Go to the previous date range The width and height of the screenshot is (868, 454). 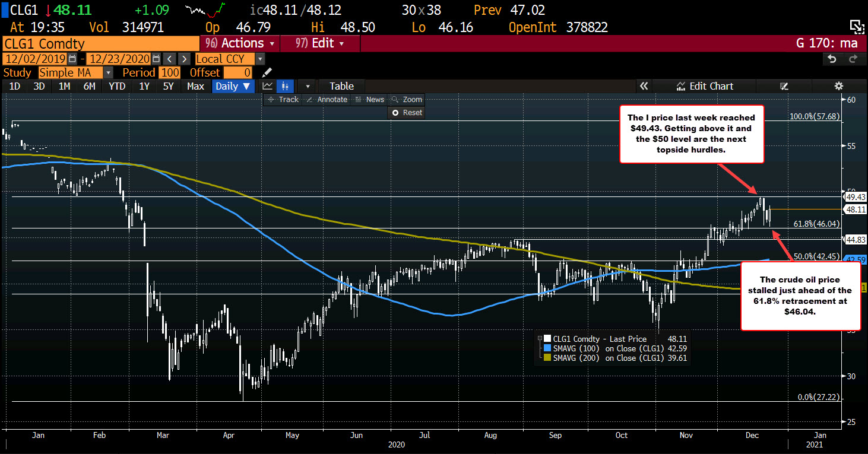click(170, 59)
